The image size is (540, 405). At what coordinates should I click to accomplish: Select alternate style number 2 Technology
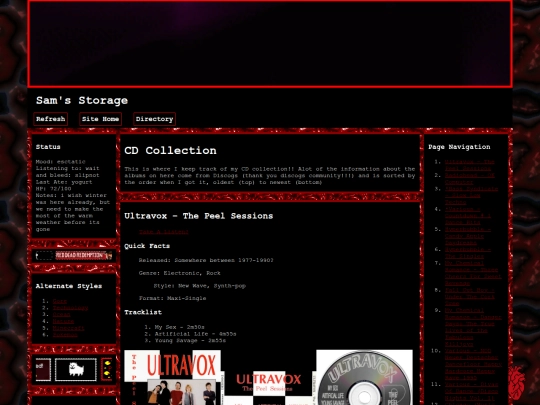point(70,308)
